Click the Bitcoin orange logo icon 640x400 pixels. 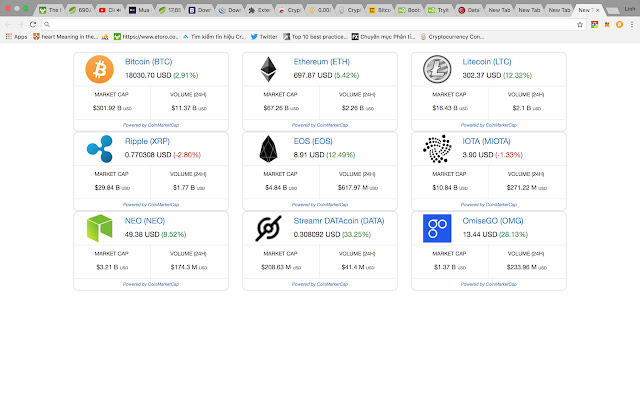[x=100, y=69]
